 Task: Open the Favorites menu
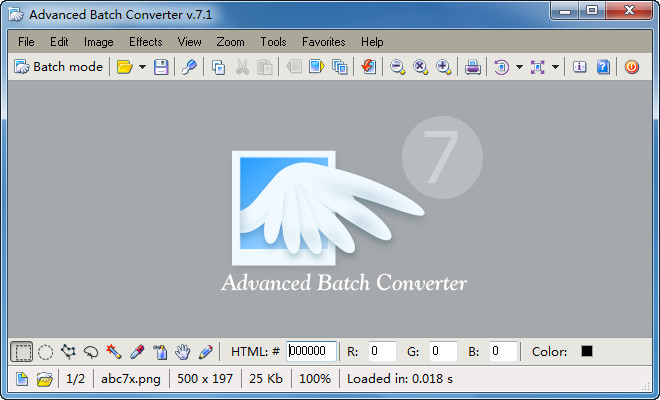pyautogui.click(x=324, y=42)
